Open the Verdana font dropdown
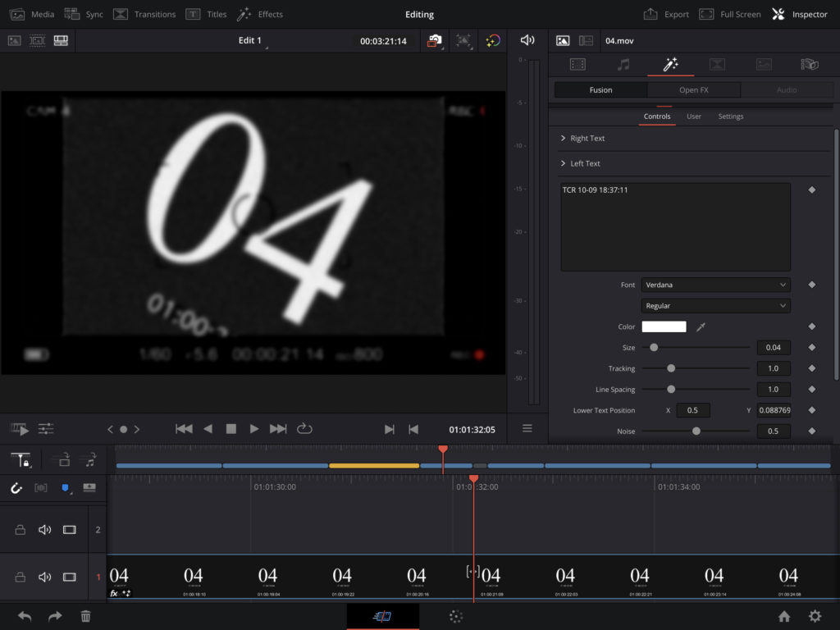Image resolution: width=840 pixels, height=630 pixels. [x=715, y=285]
